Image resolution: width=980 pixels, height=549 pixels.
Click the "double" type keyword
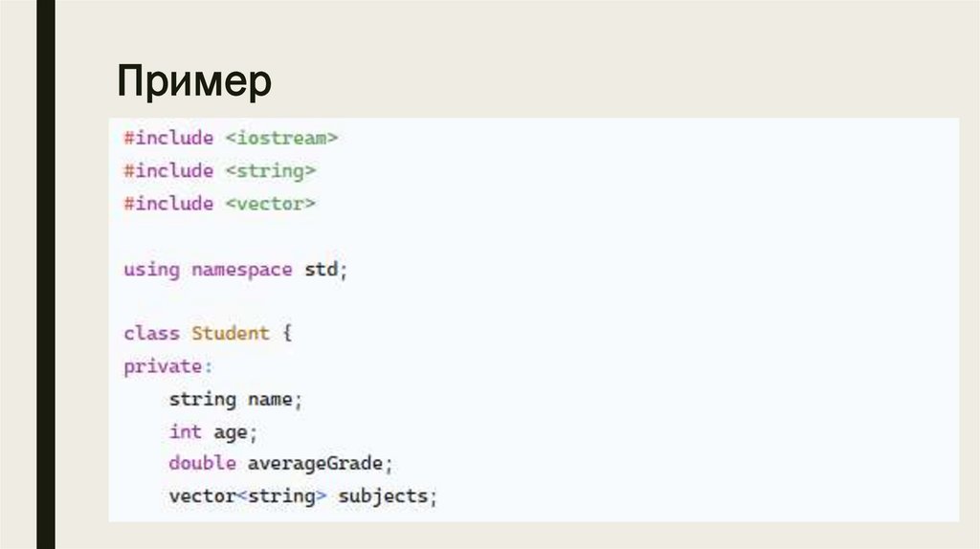click(202, 464)
